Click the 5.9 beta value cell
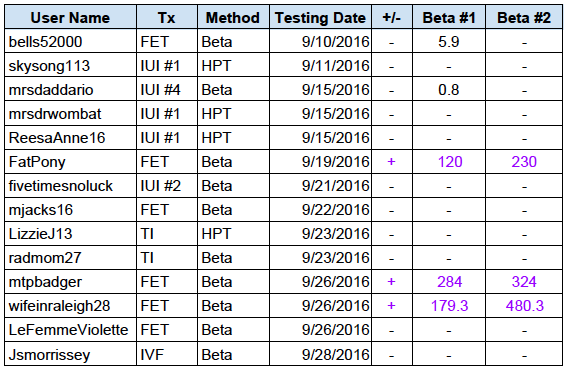Screen dimensions: 567x371 (449, 42)
